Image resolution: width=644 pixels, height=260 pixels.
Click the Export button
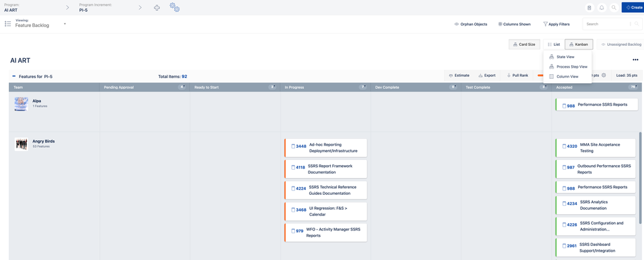point(487,75)
